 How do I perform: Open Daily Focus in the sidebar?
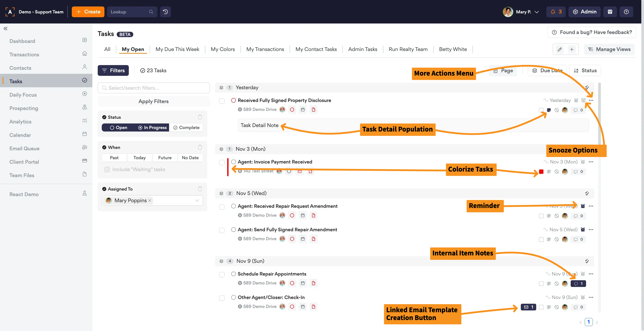23,95
